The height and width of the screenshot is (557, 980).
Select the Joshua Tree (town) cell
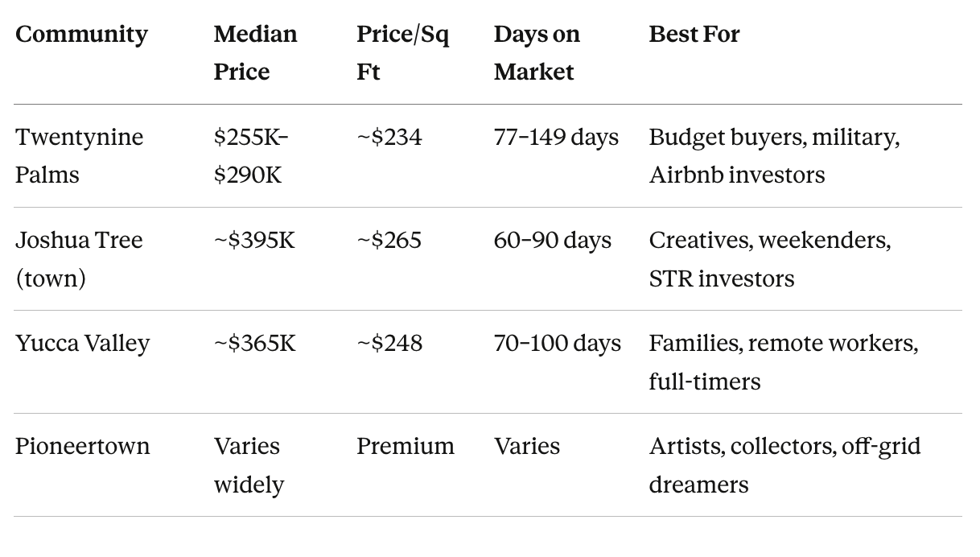point(79,259)
